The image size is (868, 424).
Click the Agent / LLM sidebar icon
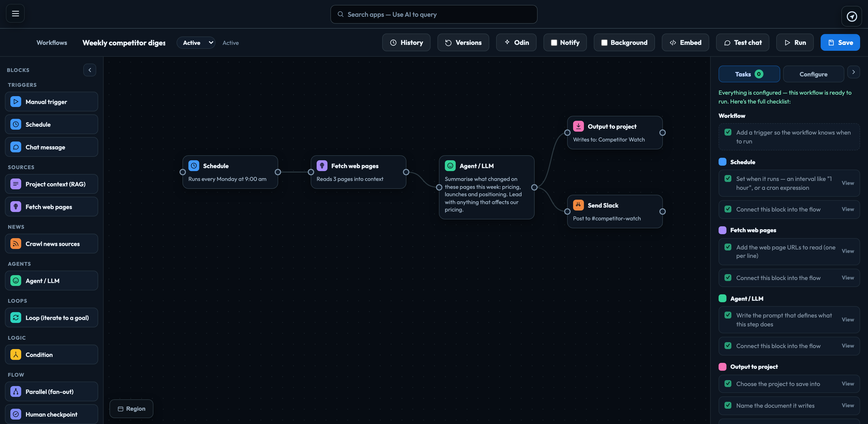(x=16, y=281)
